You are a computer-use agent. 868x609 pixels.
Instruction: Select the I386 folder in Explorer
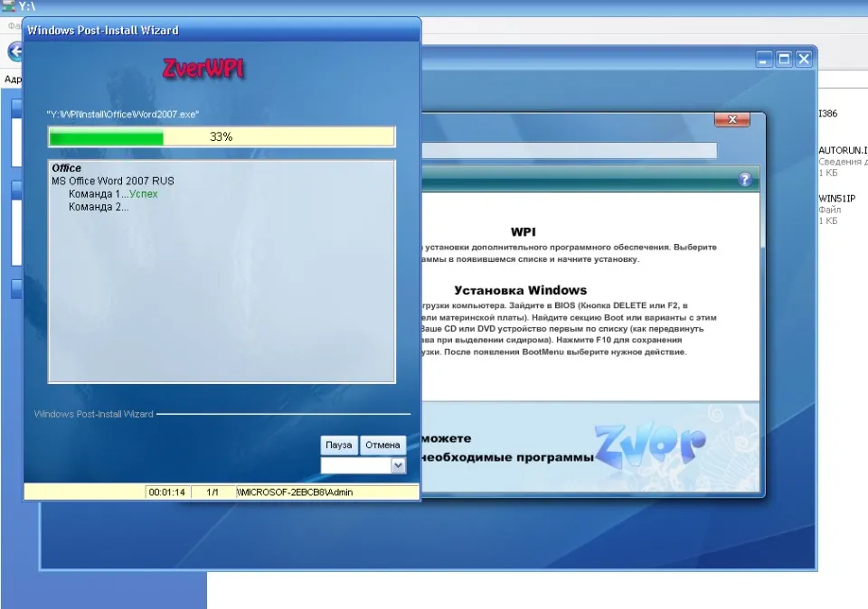coord(827,113)
